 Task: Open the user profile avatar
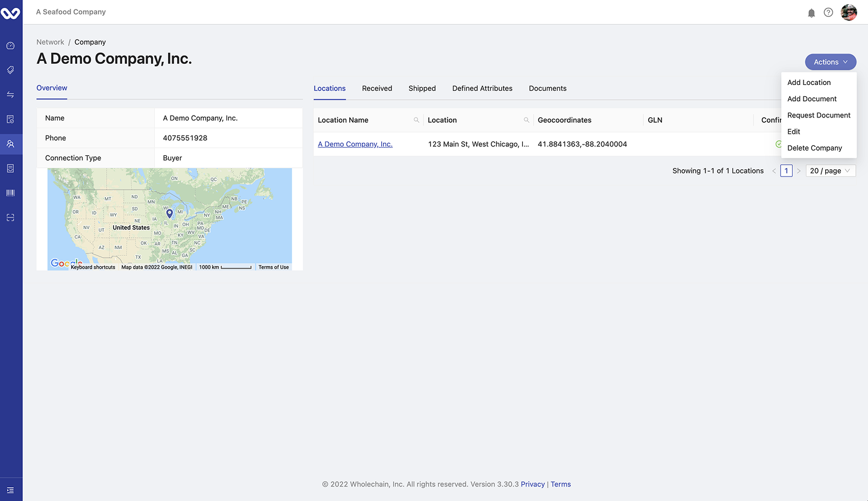pos(849,13)
